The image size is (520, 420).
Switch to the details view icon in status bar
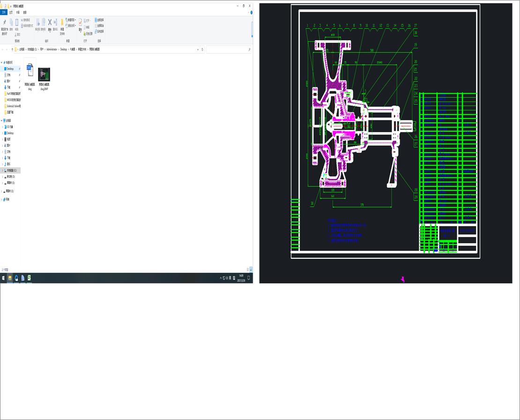coord(248,270)
